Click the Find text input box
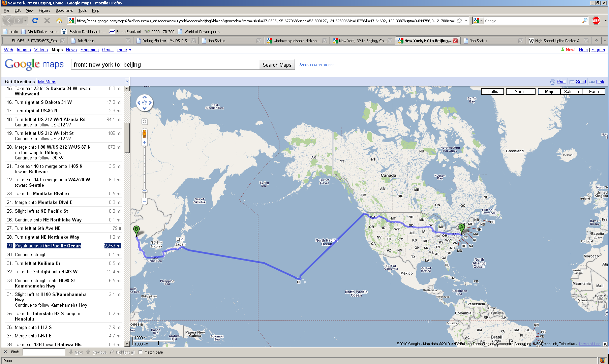Screen dimensions: 609x364 tap(44, 352)
